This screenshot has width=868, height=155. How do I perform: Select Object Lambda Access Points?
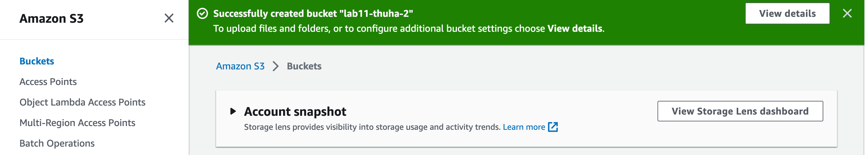(x=83, y=102)
